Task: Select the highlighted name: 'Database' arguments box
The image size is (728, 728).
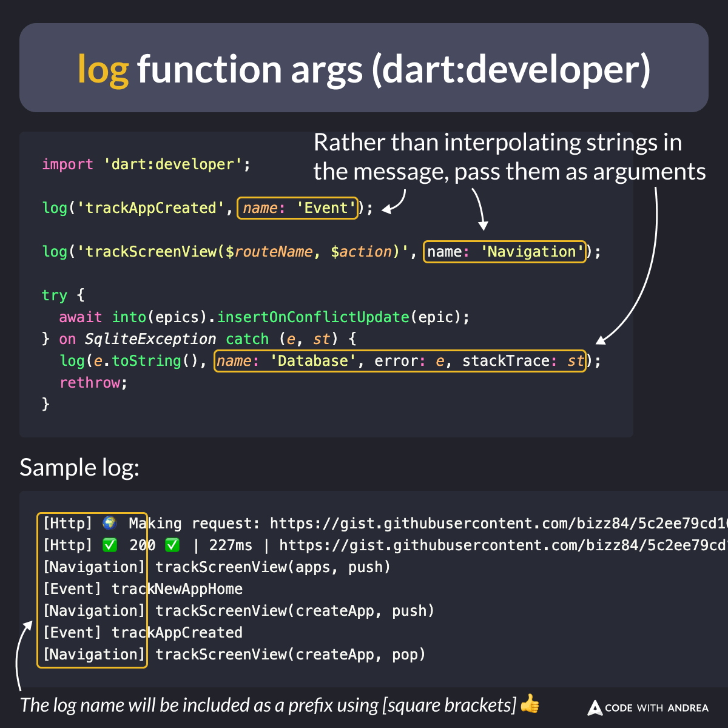Action: tap(399, 361)
